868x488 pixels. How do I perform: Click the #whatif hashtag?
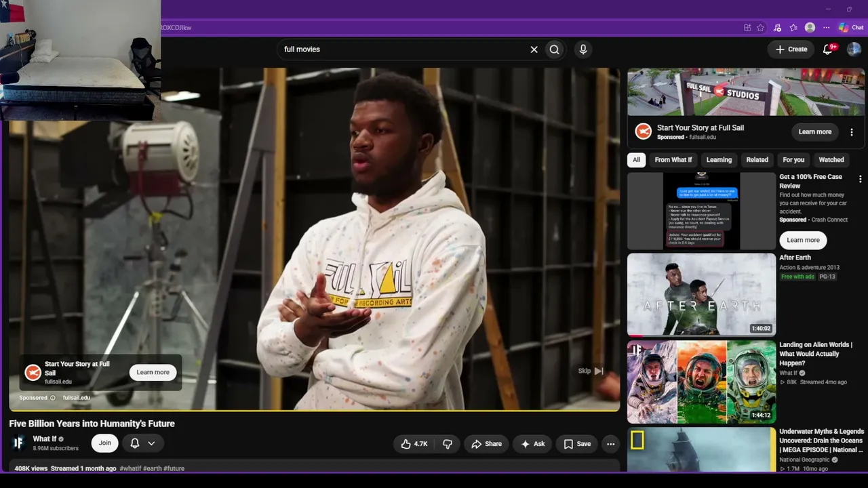coord(130,468)
